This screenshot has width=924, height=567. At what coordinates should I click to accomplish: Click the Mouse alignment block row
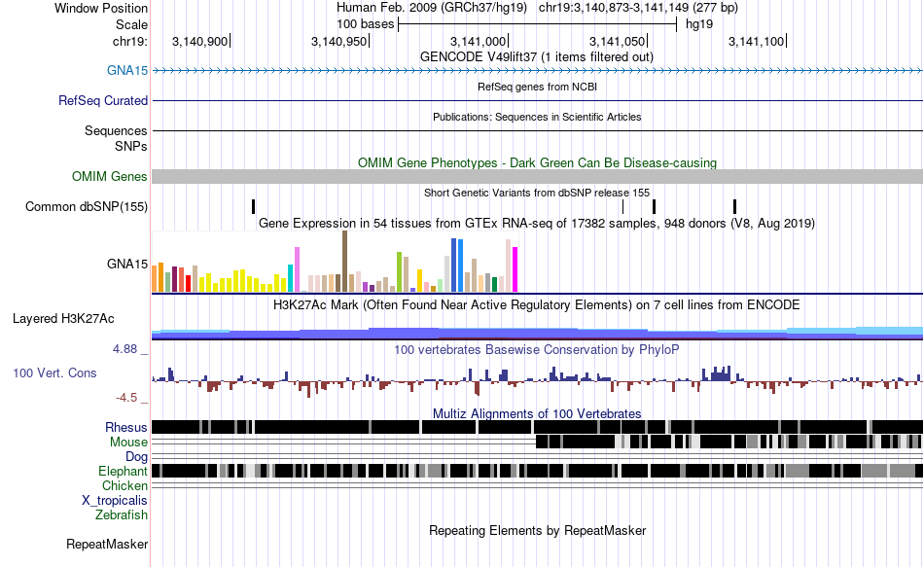pos(729,442)
